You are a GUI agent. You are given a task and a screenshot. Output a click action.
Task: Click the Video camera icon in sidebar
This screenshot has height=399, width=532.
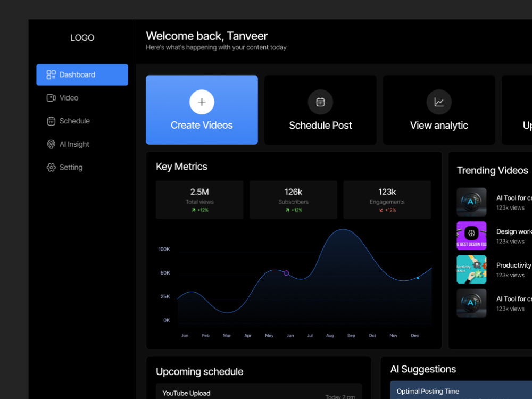[x=51, y=98]
